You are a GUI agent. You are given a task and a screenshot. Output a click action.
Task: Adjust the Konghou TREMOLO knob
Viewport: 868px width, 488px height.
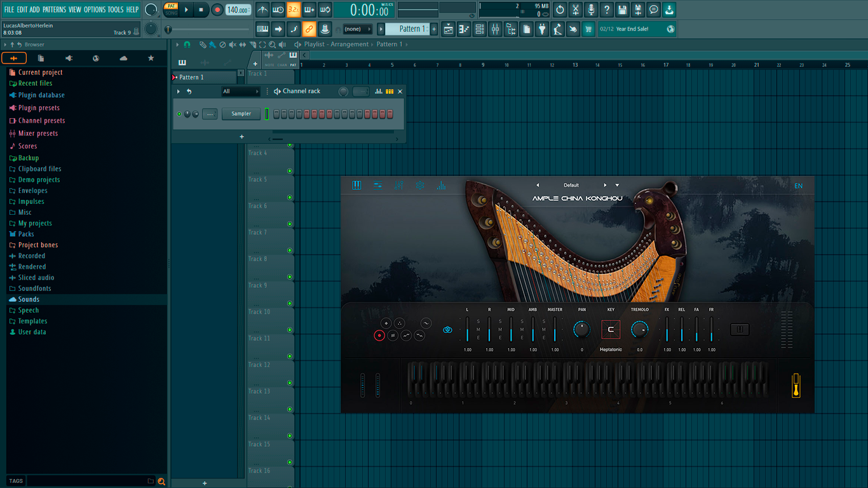[639, 330]
